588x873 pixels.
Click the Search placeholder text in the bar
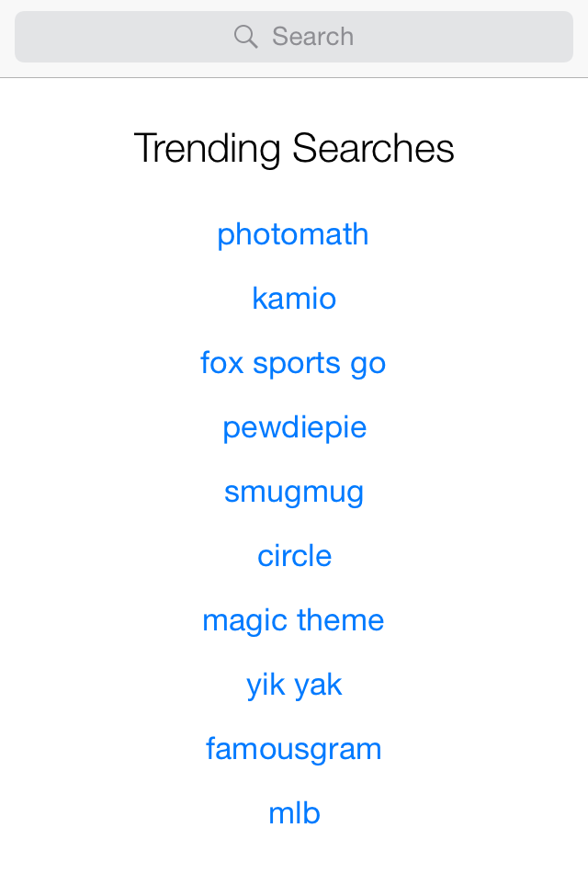coord(312,37)
